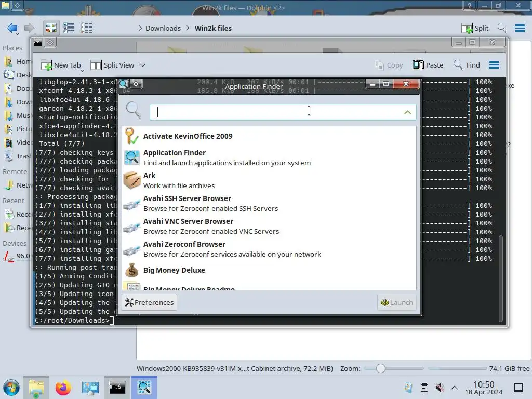
Task: Open Dolphin window help button
Action: click(x=470, y=5)
